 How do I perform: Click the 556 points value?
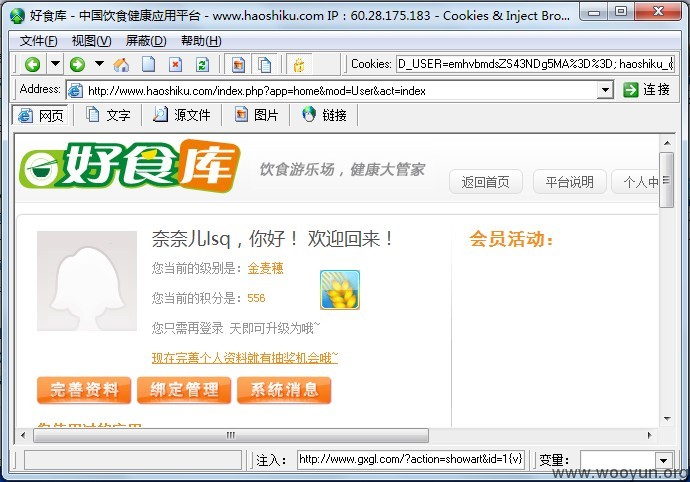(256, 298)
